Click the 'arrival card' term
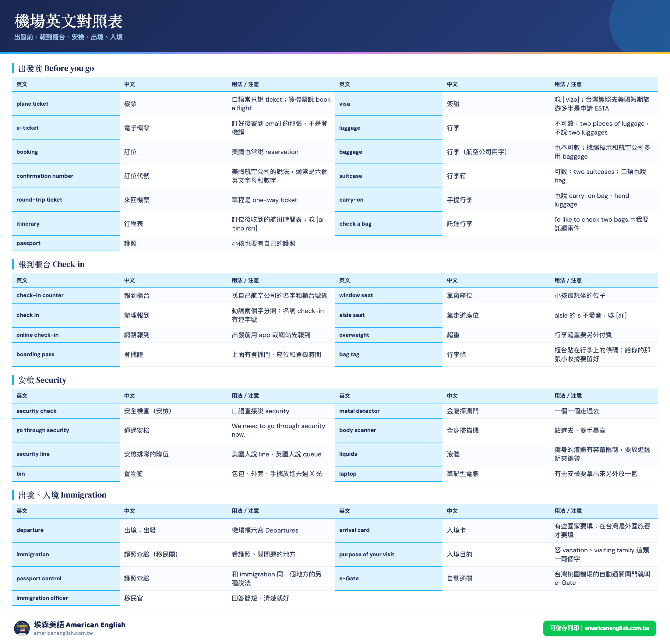Viewport: 670px width, 644px height. (x=354, y=530)
